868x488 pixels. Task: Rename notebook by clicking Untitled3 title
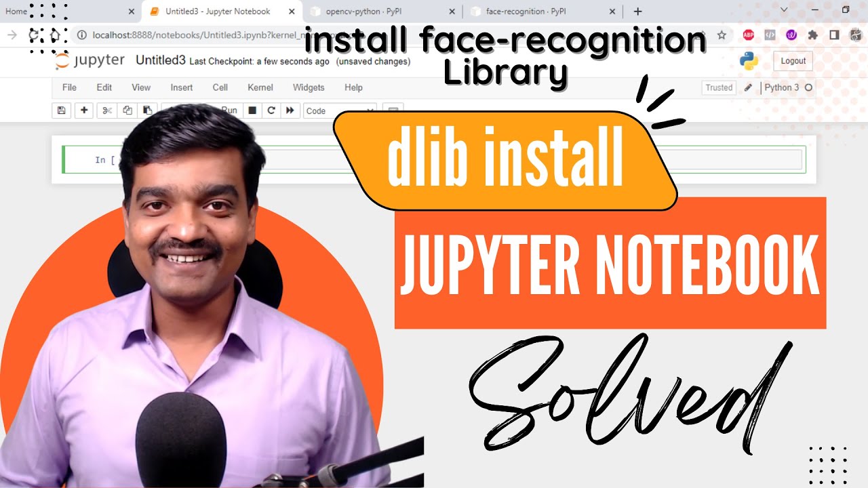[161, 60]
